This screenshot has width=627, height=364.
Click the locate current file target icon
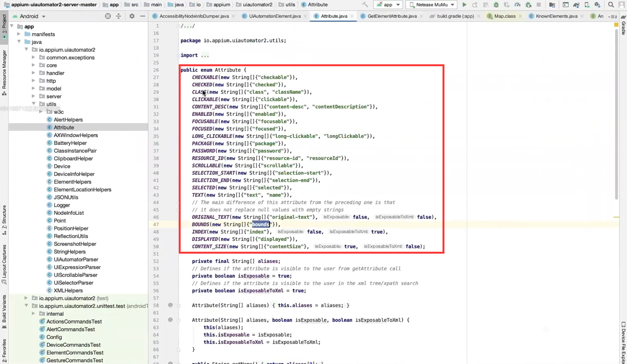pos(108,16)
